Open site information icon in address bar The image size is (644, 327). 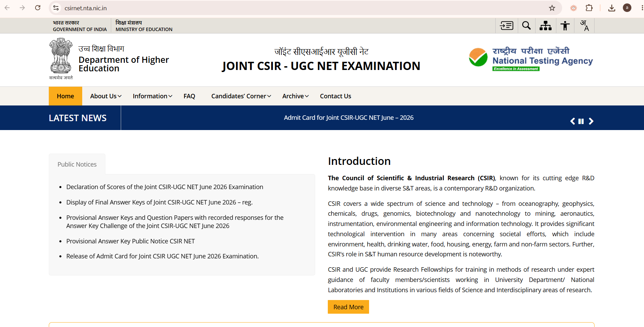coord(56,8)
